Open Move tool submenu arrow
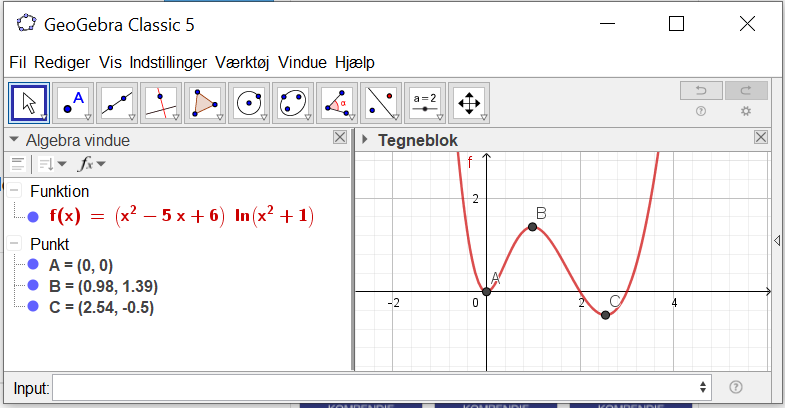Viewport: 785px width, 408px height. pos(44,118)
